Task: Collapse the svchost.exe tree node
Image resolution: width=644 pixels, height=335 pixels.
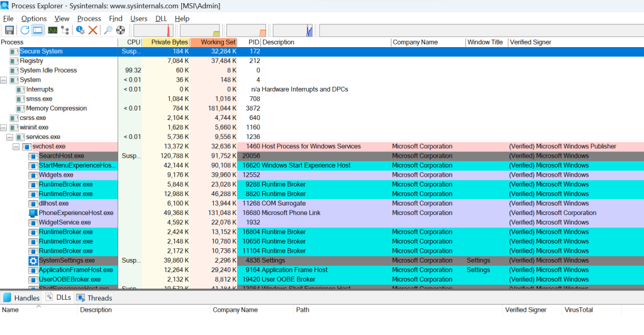Action: [16, 146]
